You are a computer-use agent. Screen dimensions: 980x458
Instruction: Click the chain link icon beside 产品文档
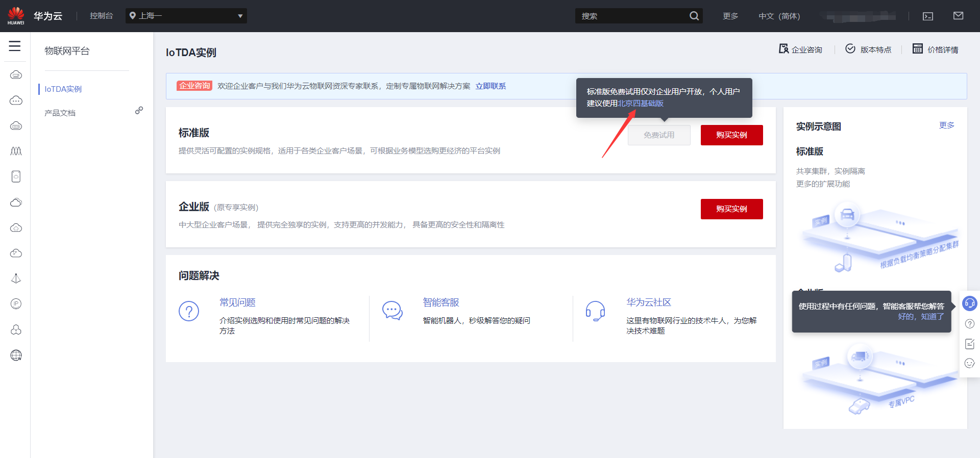[x=139, y=110]
